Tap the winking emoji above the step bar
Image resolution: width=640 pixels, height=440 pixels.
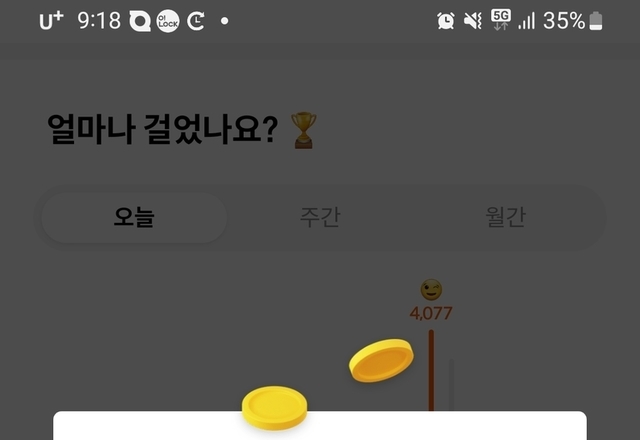[431, 289]
